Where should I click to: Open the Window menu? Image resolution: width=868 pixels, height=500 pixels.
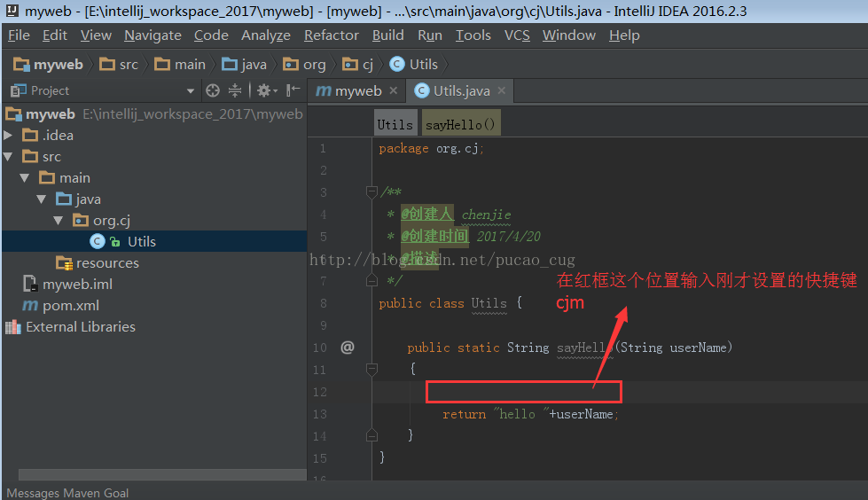568,35
